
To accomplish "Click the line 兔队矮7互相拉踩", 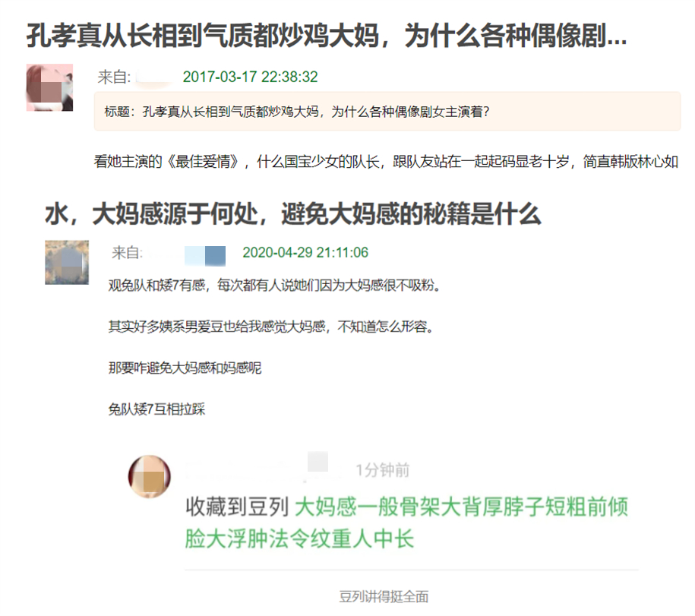I will [x=157, y=409].
